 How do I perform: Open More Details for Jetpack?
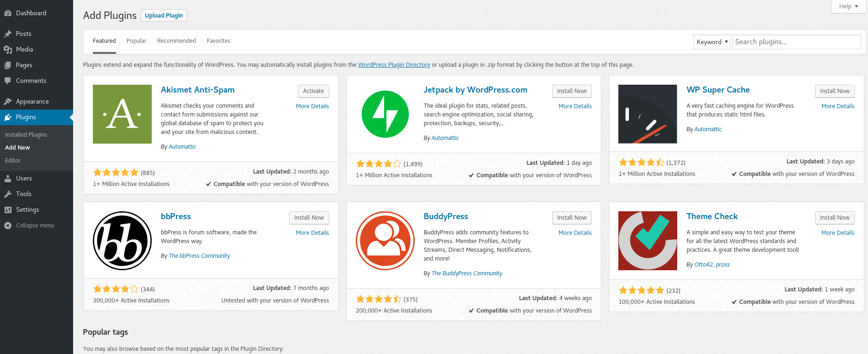[575, 106]
